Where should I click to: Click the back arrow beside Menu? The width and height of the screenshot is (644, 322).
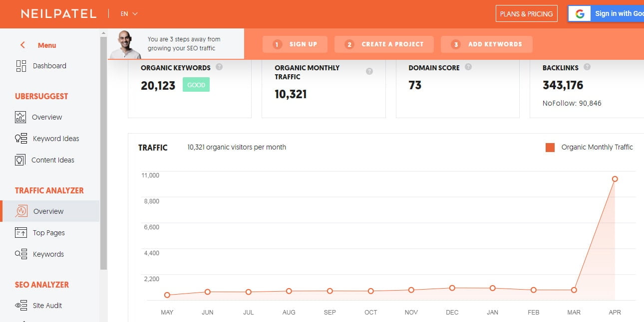tap(22, 45)
